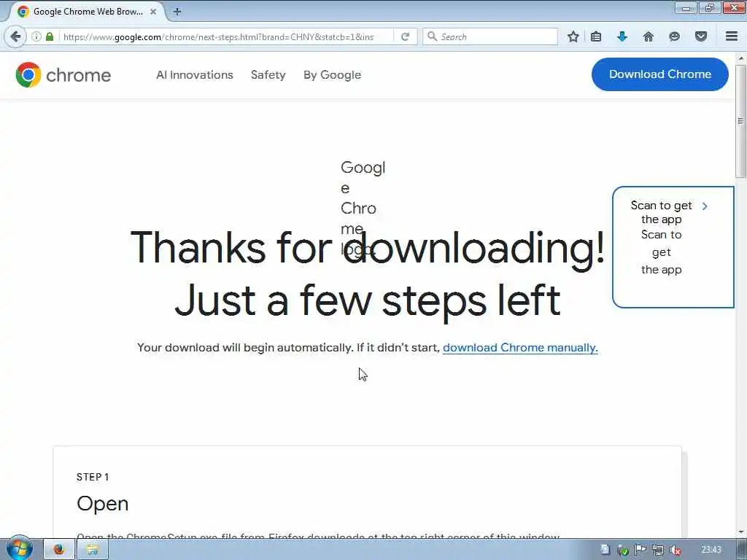The height and width of the screenshot is (560, 747).
Task: Bookmark this page with the star icon
Action: point(573,36)
